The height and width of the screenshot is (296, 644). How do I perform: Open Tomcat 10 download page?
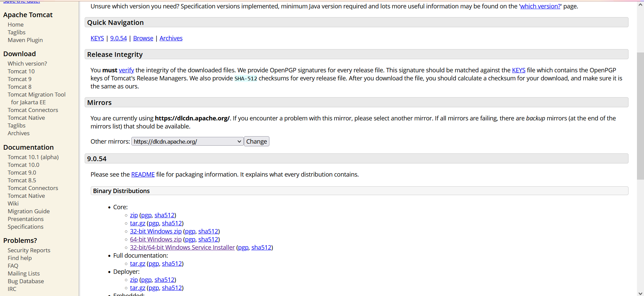coord(21,71)
